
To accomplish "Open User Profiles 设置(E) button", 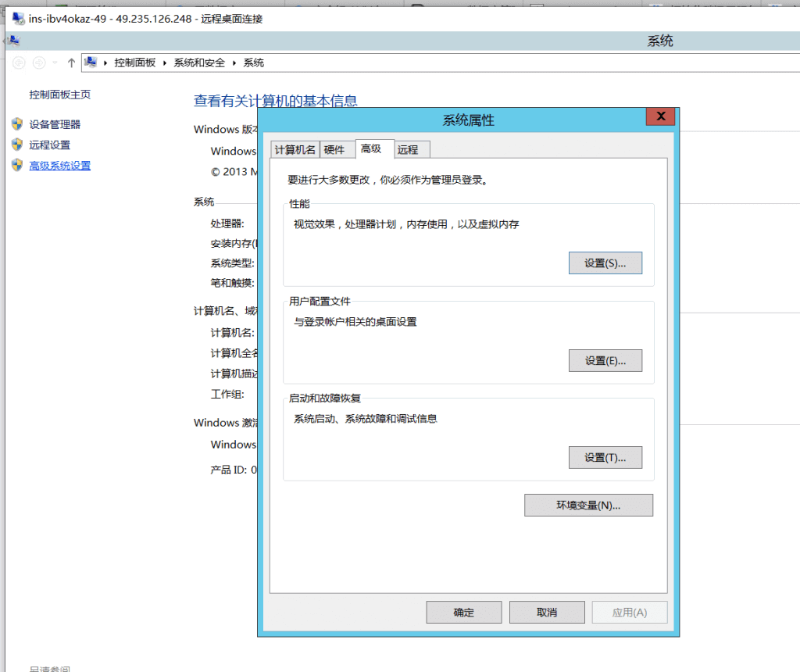I will point(605,361).
